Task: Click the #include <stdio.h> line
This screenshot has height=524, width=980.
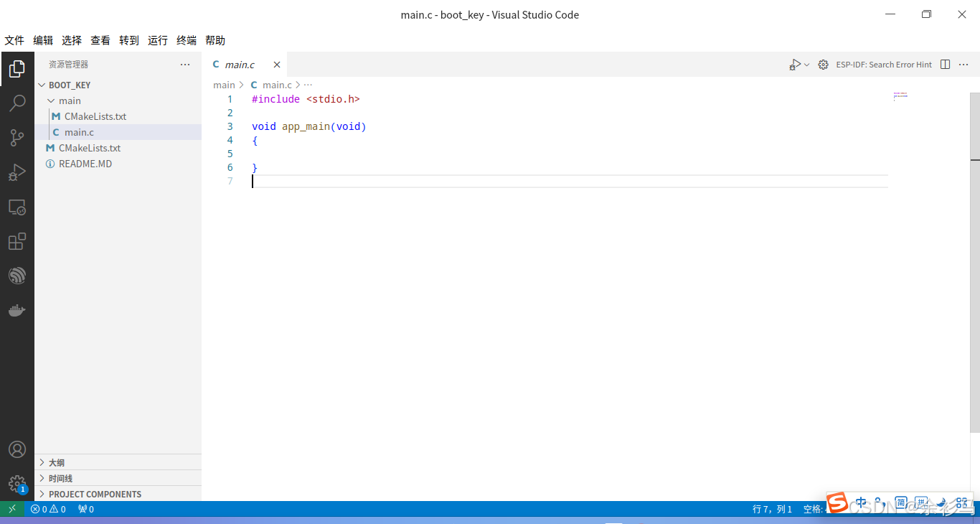Action: pyautogui.click(x=306, y=99)
